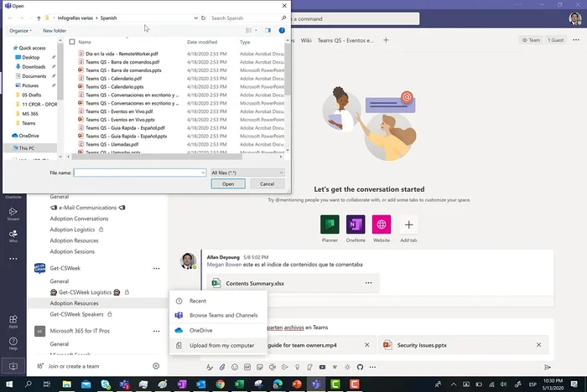Click the Planner tab icon
Viewport: 587px width, 392px height.
pyautogui.click(x=330, y=224)
